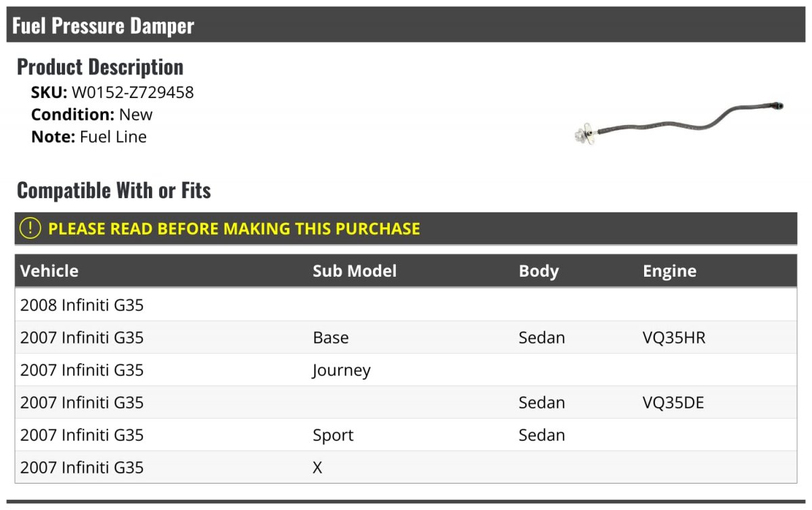Select the Vehicle column header
The height and width of the screenshot is (510, 812).
click(x=49, y=271)
